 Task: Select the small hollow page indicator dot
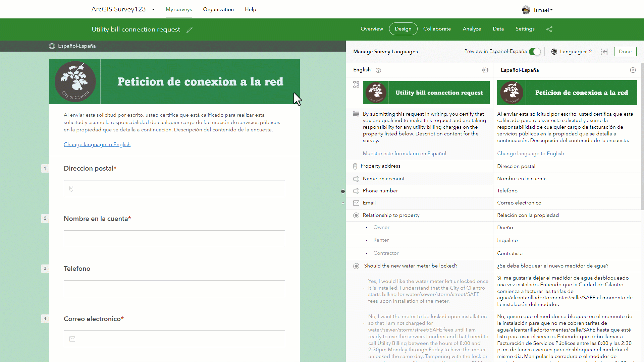click(x=343, y=203)
